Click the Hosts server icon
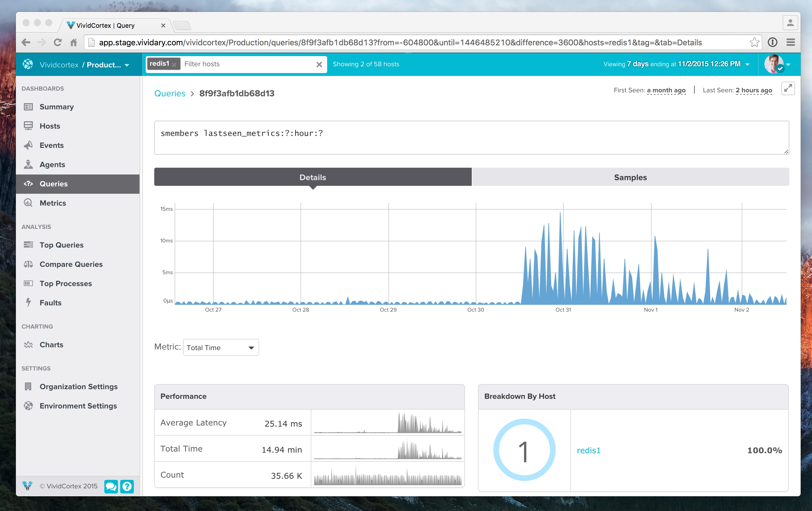This screenshot has width=812, height=511. tap(28, 126)
